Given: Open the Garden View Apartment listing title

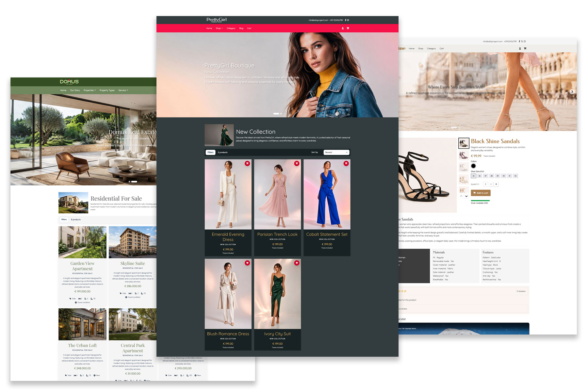Looking at the screenshot, I should tap(82, 266).
